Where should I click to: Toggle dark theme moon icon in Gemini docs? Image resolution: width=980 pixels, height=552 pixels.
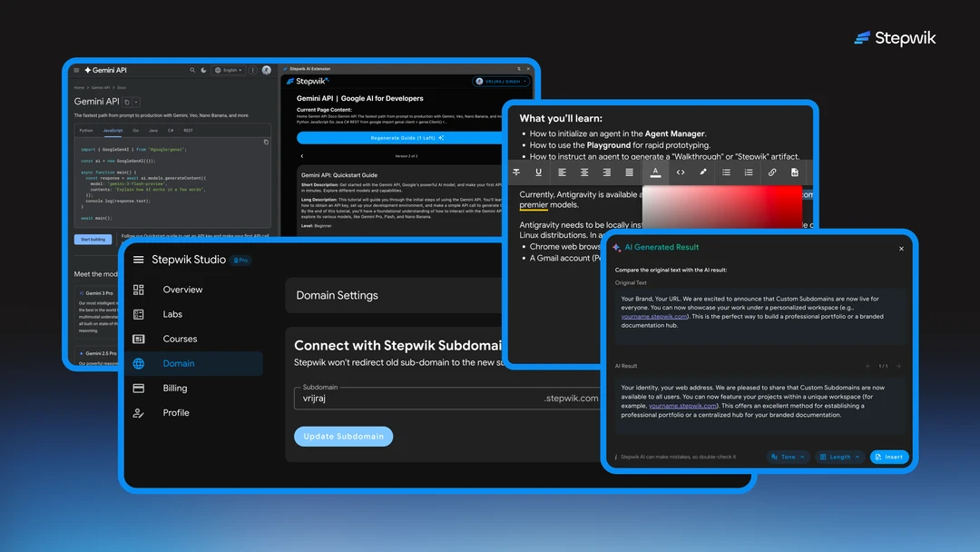coord(204,70)
